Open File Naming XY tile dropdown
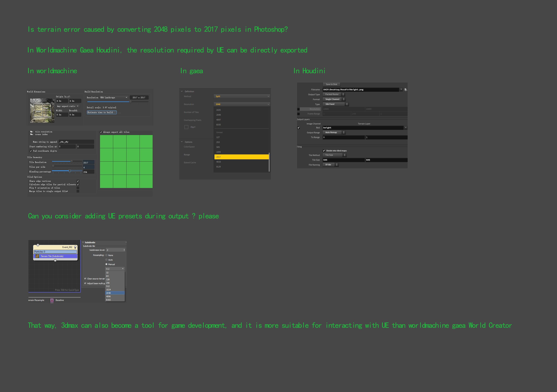The image size is (557, 392). pyautogui.click(x=331, y=165)
